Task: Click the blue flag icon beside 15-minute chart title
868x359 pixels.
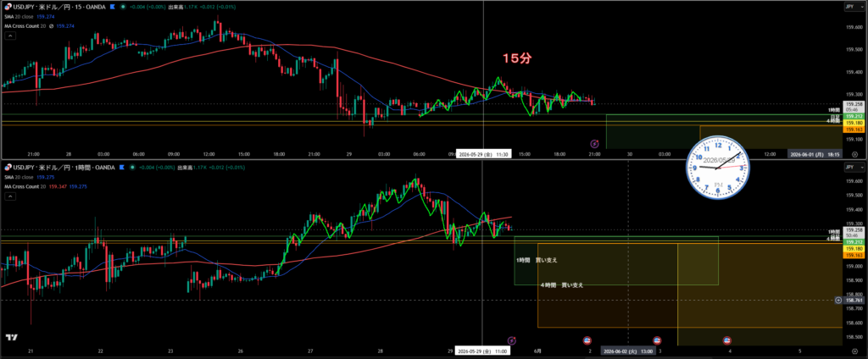Action: click(113, 7)
